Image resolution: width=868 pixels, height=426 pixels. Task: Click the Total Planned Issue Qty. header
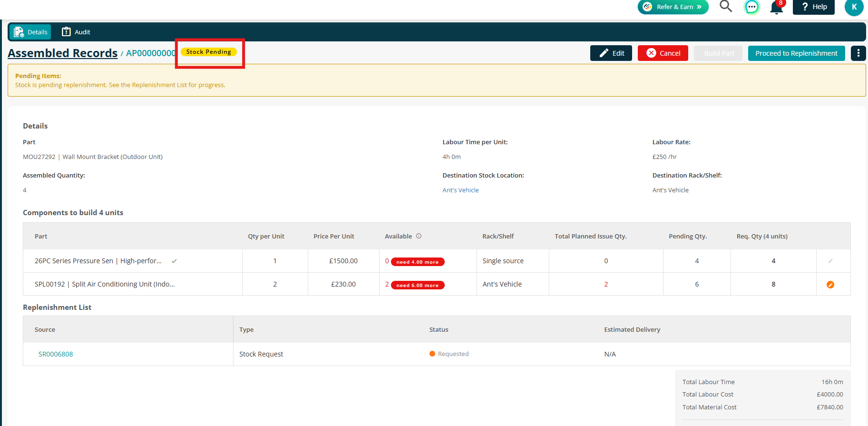point(591,236)
